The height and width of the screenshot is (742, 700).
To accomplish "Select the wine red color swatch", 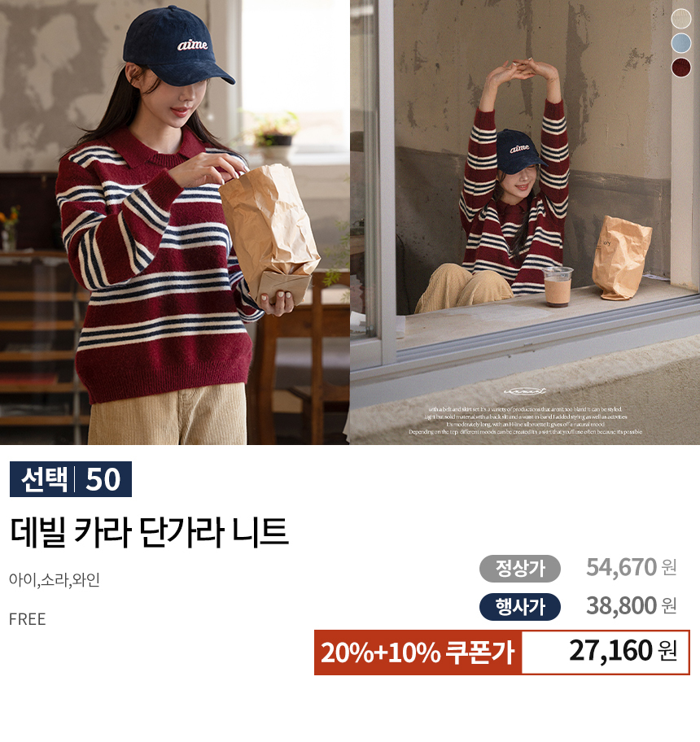I will pos(680,68).
